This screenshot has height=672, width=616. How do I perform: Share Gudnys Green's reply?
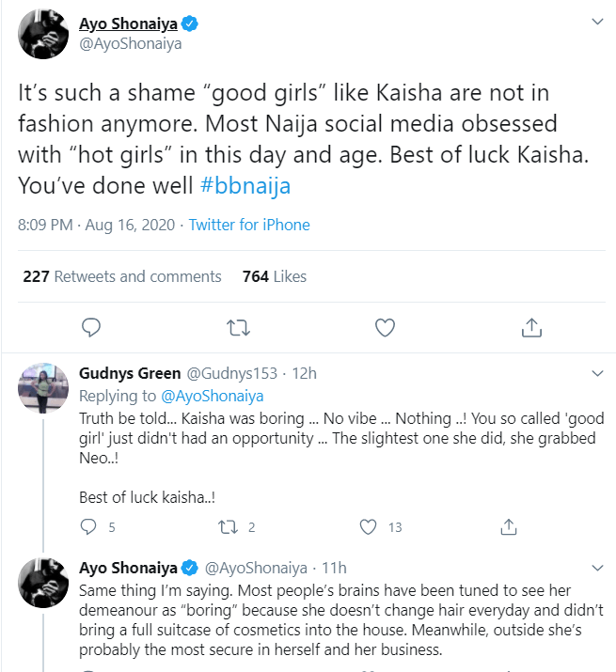pos(509,527)
